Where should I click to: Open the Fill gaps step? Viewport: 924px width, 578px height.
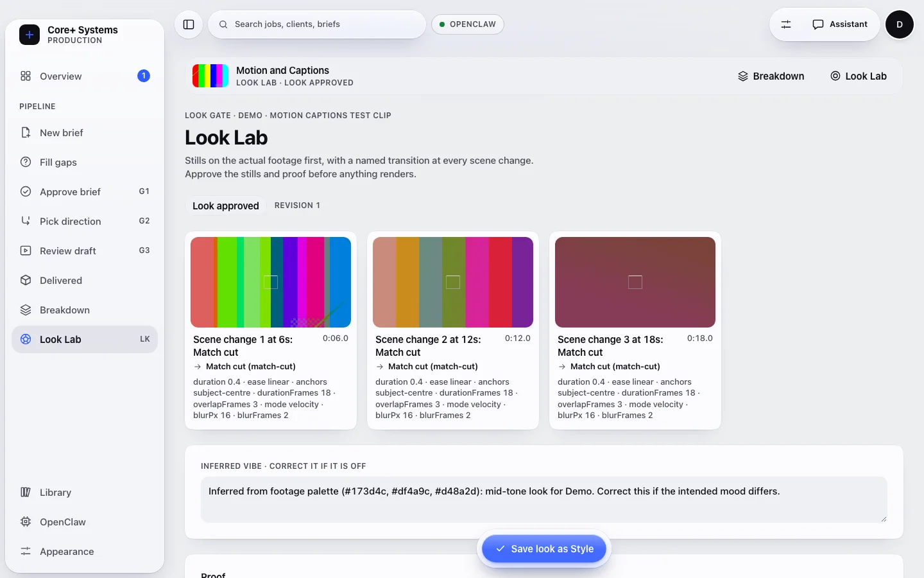[85, 162]
